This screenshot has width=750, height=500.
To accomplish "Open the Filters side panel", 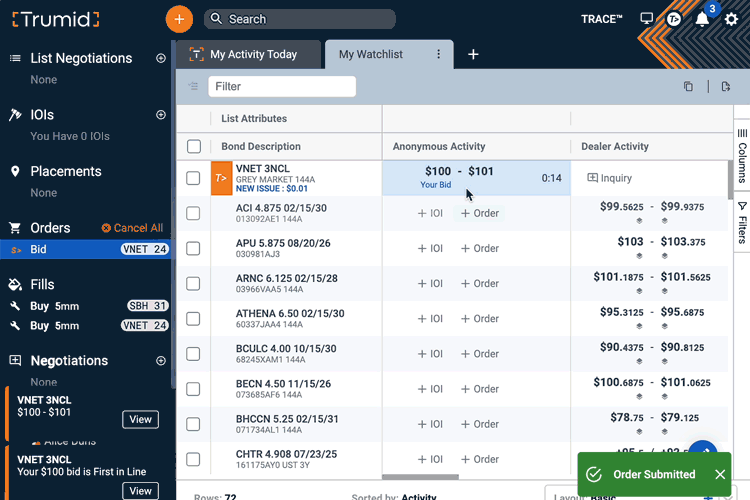I will 742,222.
